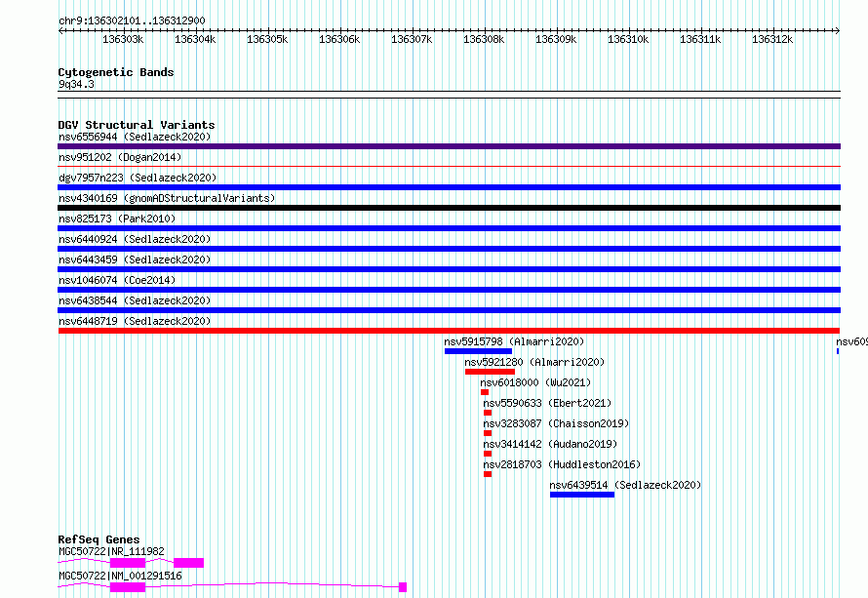Click the small red nsv6018000 marker
This screenshot has height=598, width=868.
tap(485, 392)
